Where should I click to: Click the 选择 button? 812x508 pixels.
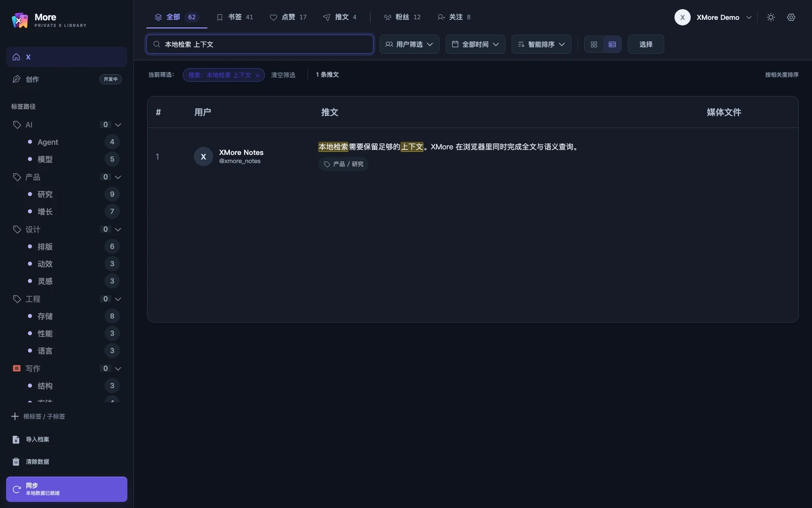point(646,44)
